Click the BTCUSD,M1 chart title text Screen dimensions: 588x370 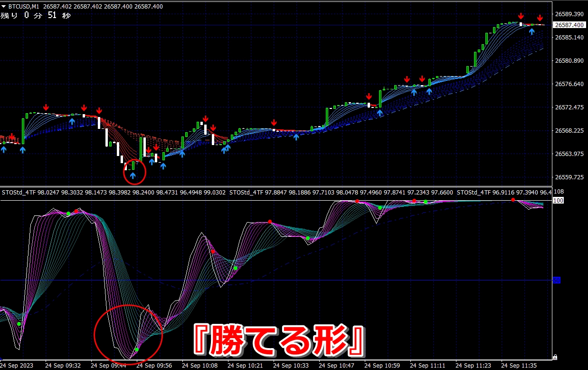24,6
